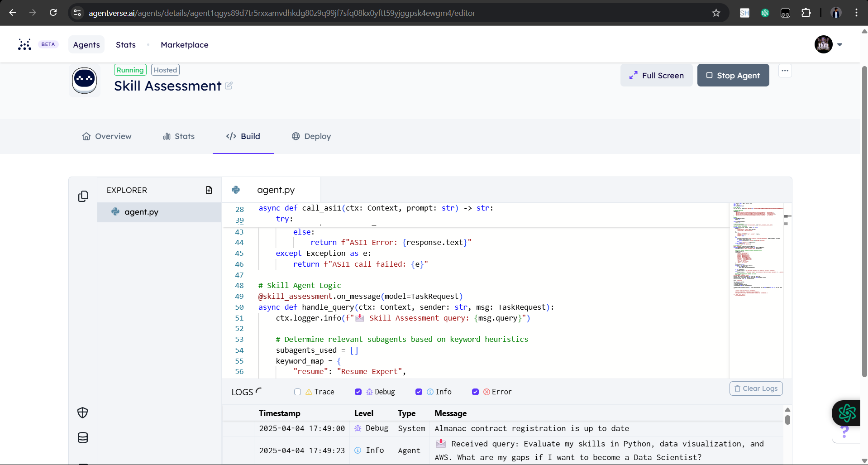Image resolution: width=868 pixels, height=465 pixels.
Task: Click the Type column header
Action: coord(406,413)
